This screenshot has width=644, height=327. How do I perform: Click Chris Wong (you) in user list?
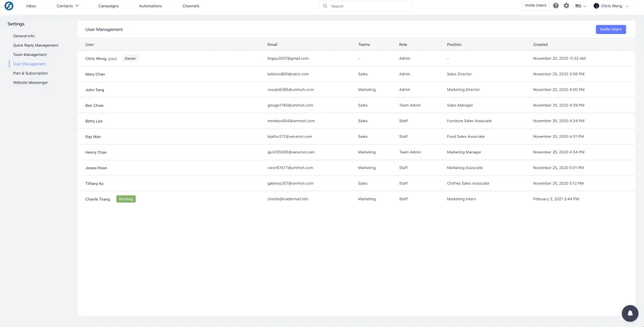(x=101, y=58)
